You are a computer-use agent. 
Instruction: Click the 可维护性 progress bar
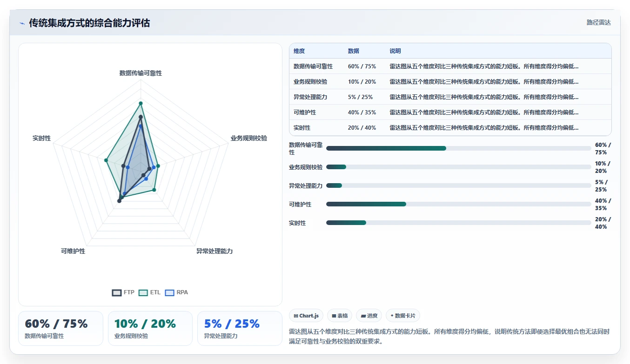459,204
